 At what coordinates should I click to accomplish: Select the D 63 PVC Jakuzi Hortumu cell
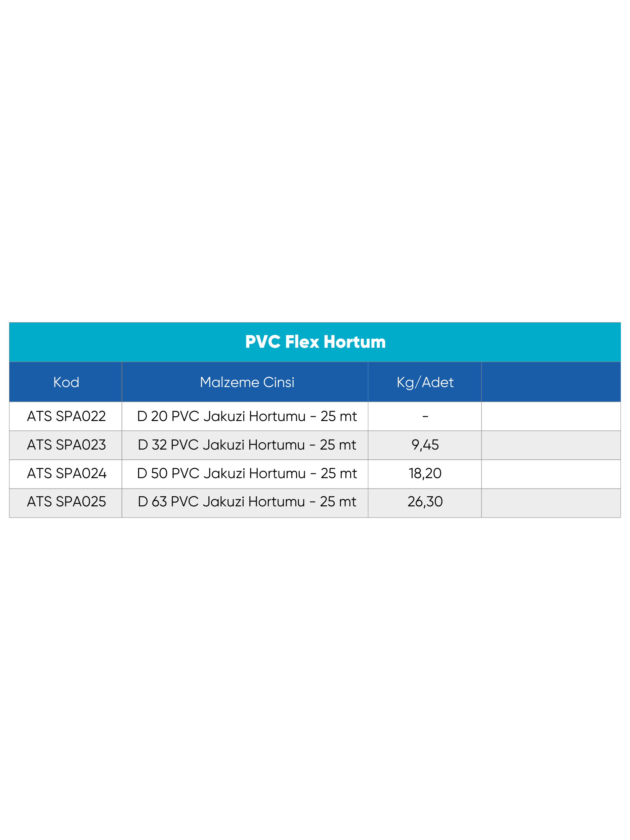[247, 502]
